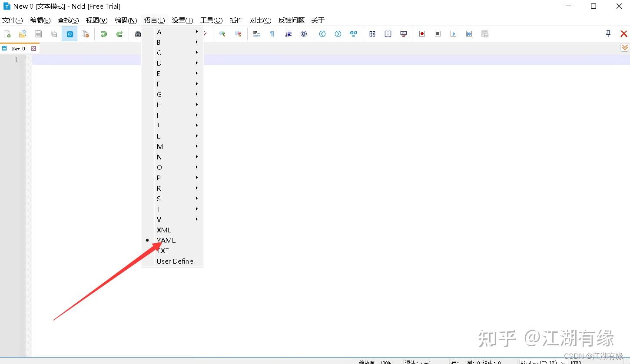
Task: Select TXT from the language menu
Action: point(163,251)
